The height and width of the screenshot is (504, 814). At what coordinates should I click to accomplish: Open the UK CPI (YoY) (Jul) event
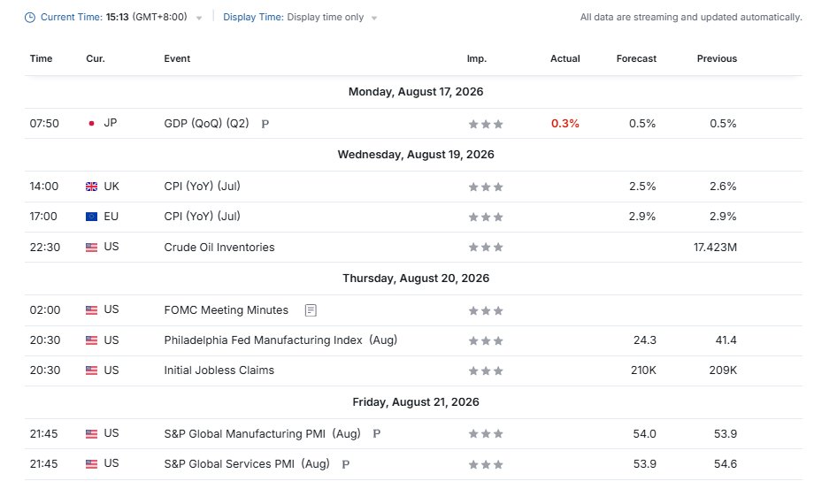pos(202,187)
